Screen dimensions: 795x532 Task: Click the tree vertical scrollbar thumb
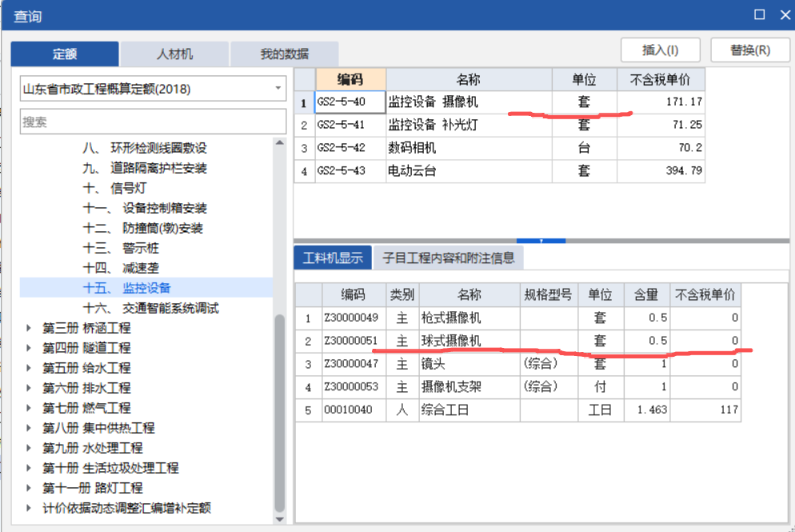279,414
